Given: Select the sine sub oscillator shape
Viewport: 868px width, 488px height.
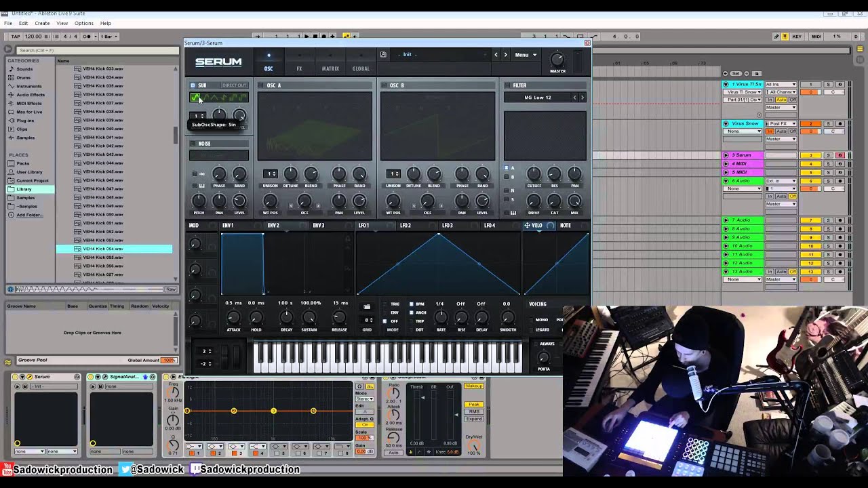Looking at the screenshot, I should [x=195, y=98].
